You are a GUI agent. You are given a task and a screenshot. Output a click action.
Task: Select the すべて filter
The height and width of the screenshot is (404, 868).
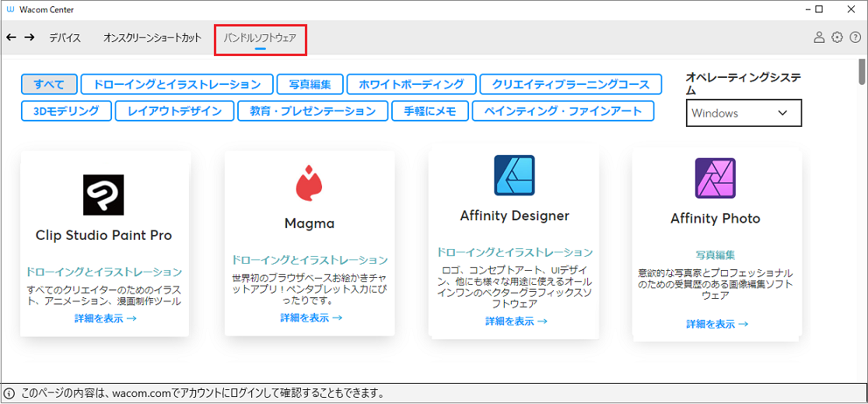coord(49,85)
